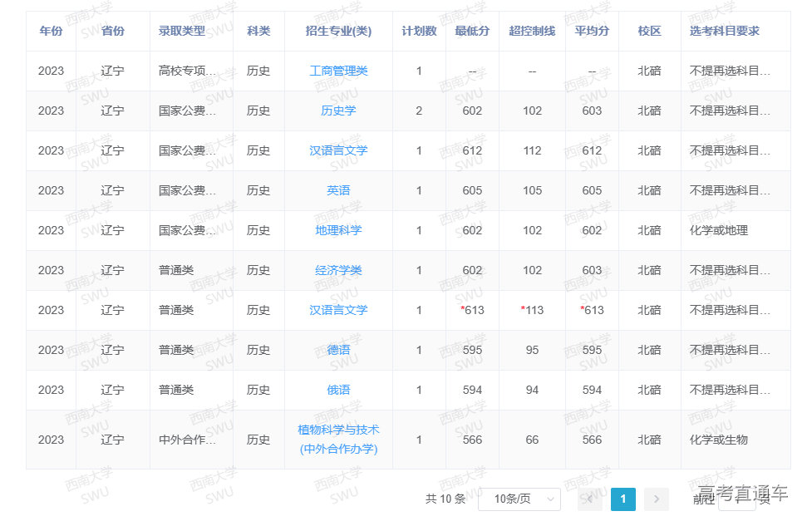
Task: Click the next page arrow icon
Action: pos(656,499)
